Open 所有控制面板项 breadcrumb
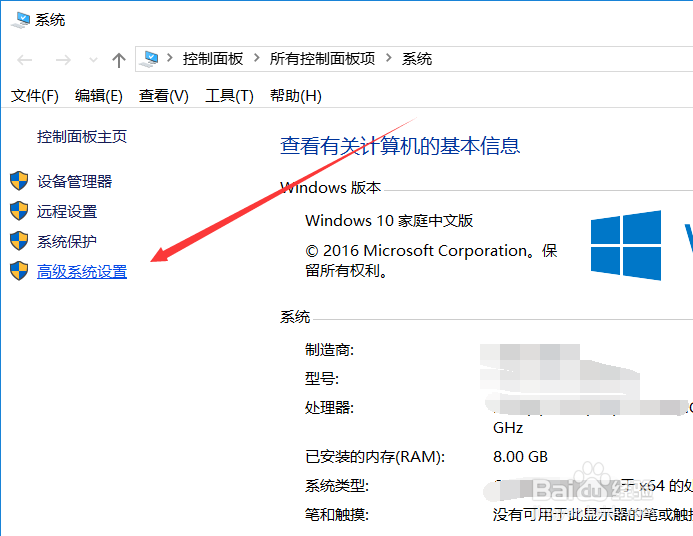This screenshot has width=693, height=536. click(x=322, y=59)
